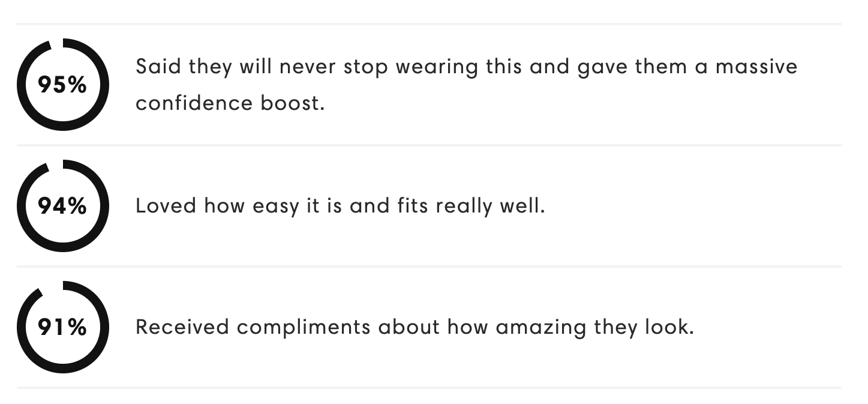Screen dimensions: 868x404
Task: Click the divider between 95% and 94% rows
Action: (x=429, y=145)
